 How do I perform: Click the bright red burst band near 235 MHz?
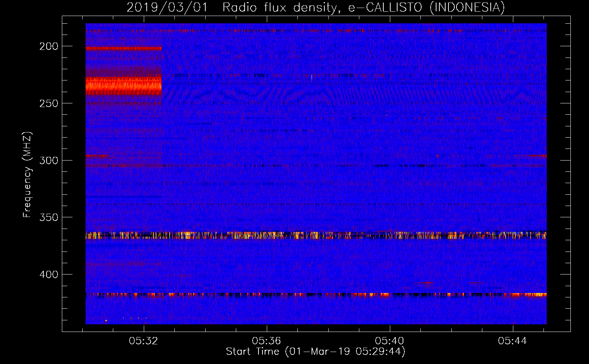123,86
